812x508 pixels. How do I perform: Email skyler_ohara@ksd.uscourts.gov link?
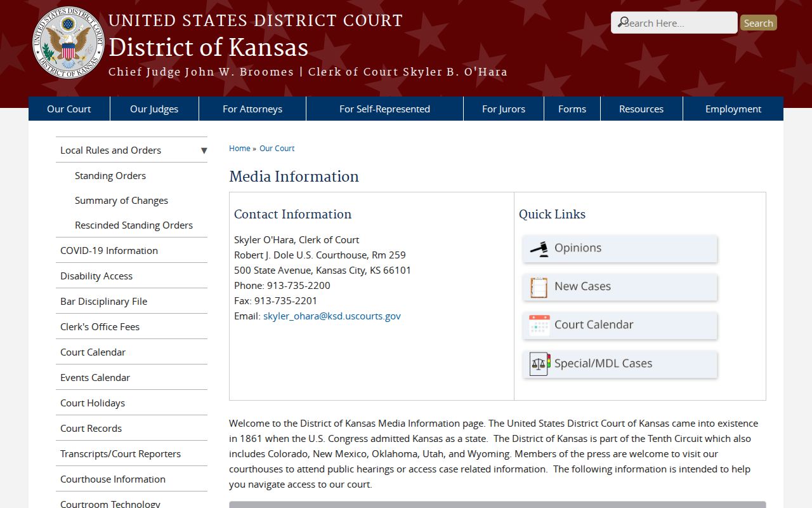tap(332, 316)
